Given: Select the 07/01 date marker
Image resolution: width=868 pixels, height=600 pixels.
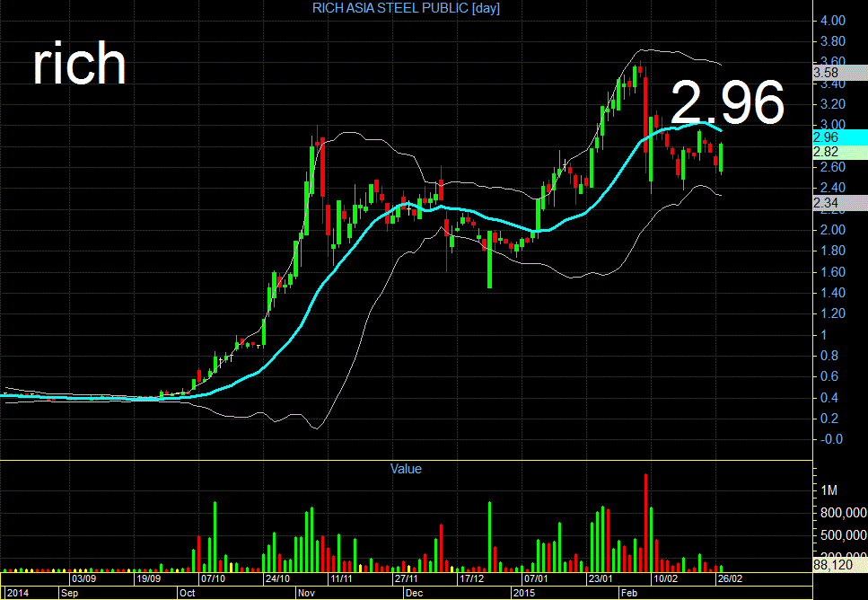Looking at the screenshot, I should click(536, 579).
